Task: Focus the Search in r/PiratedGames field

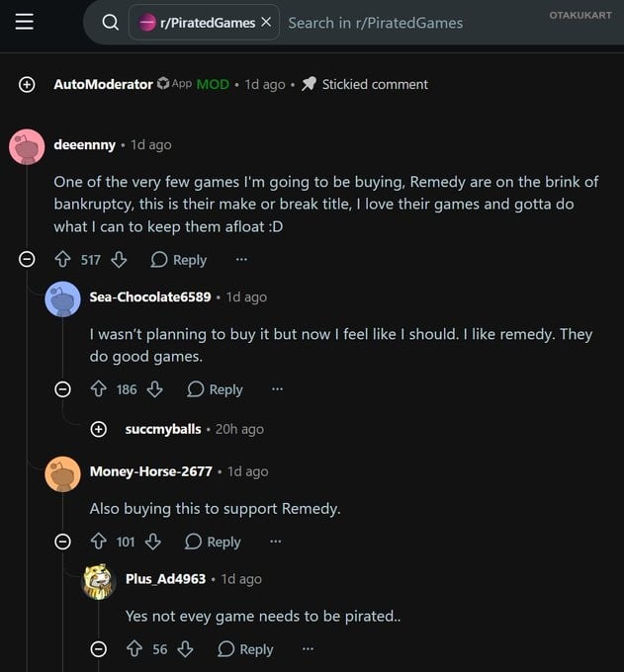Action: (375, 23)
